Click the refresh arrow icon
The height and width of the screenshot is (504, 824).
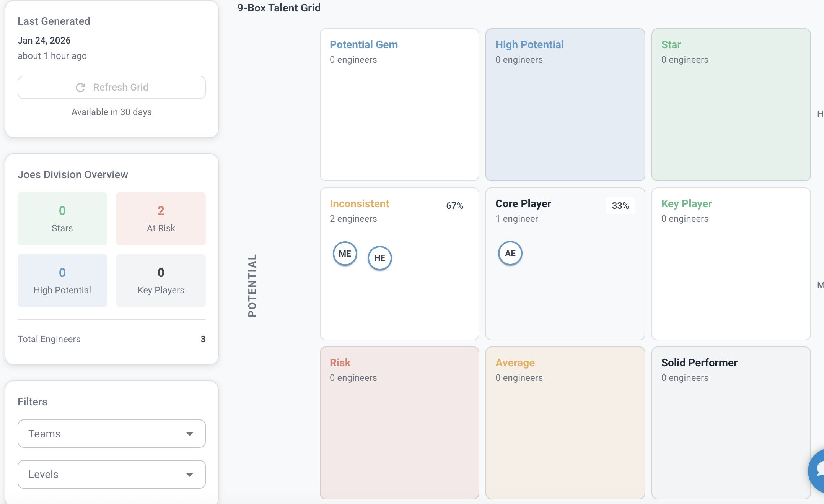coord(80,88)
